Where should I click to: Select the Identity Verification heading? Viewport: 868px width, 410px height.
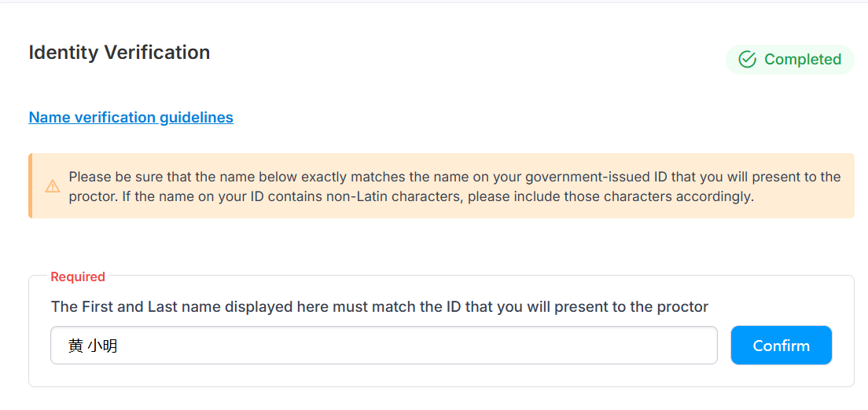(x=120, y=53)
